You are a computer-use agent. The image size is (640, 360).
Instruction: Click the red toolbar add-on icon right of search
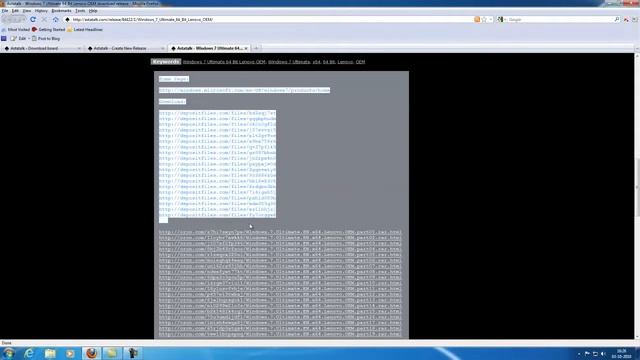click(x=626, y=19)
